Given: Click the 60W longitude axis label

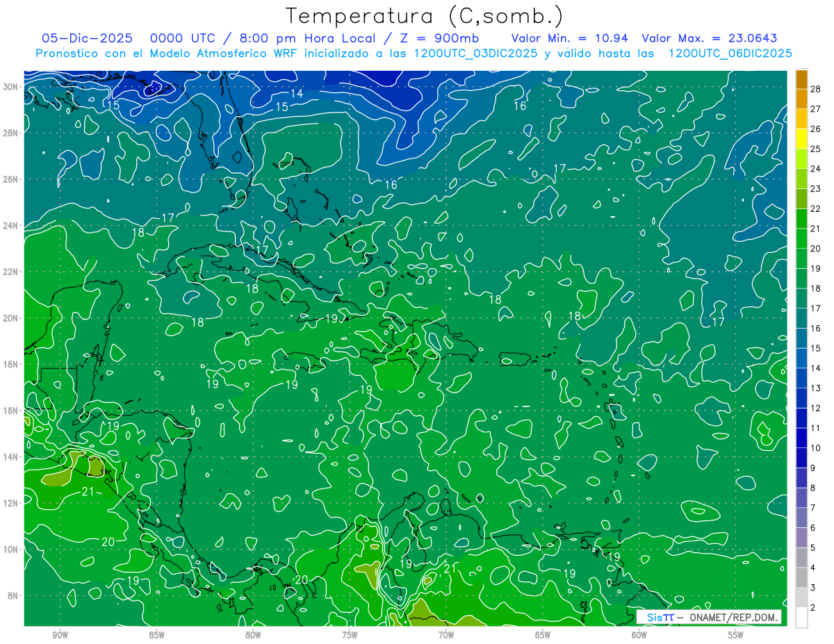Looking at the screenshot, I should [x=639, y=635].
